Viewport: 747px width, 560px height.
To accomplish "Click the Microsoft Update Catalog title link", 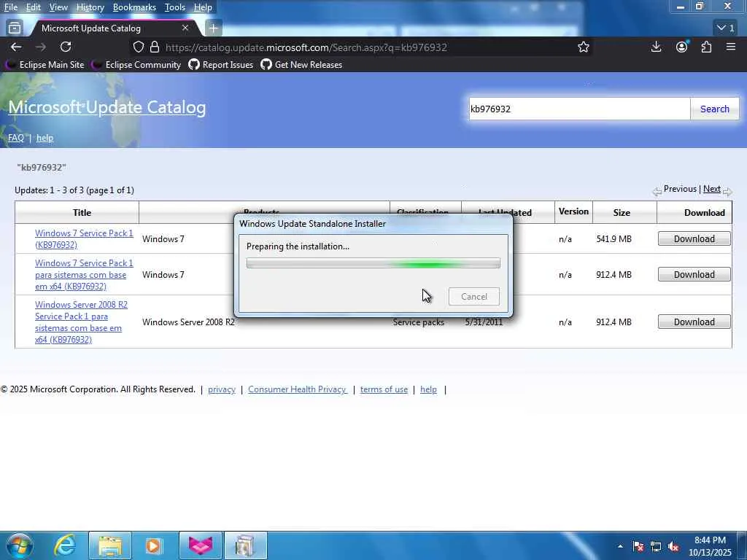I will [x=107, y=107].
